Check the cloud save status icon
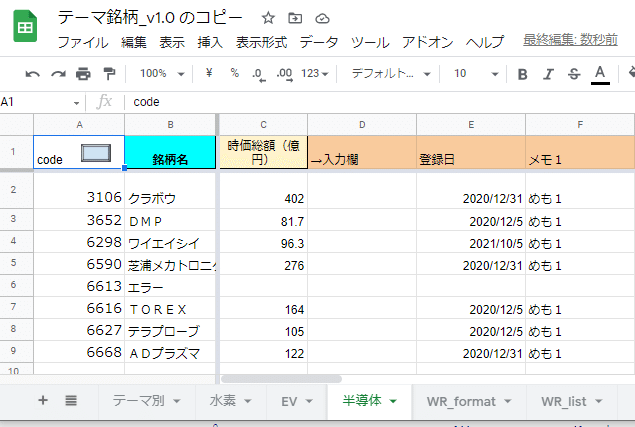The width and height of the screenshot is (635, 427). point(322,19)
